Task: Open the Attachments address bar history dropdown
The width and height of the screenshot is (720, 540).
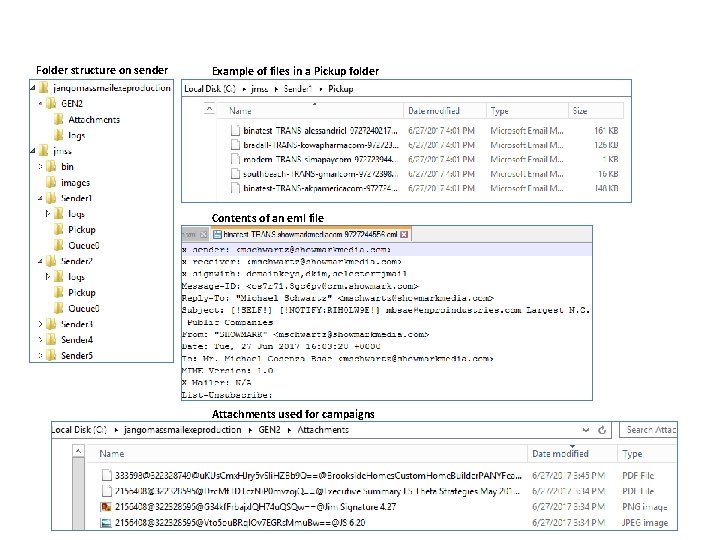Action: click(585, 430)
